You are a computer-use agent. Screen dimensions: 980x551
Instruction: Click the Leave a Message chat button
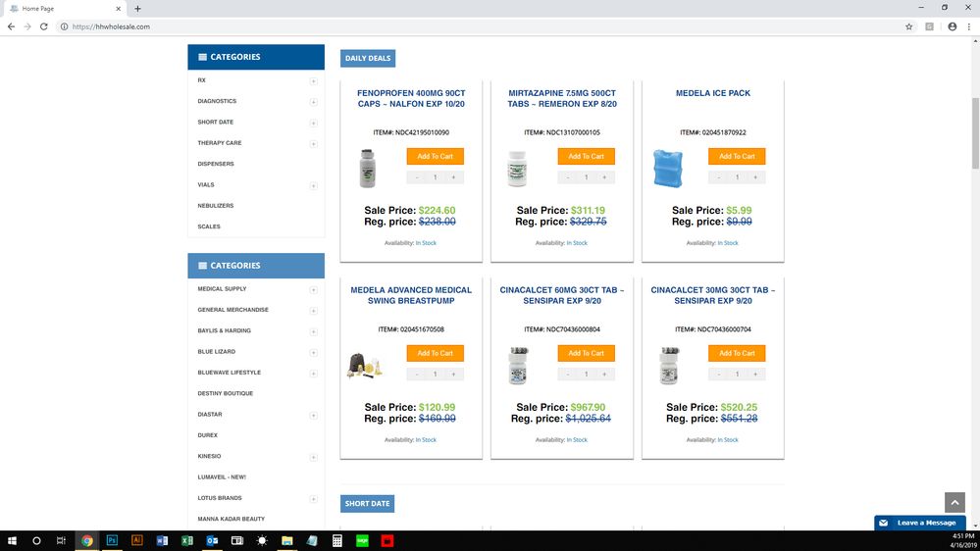919,523
